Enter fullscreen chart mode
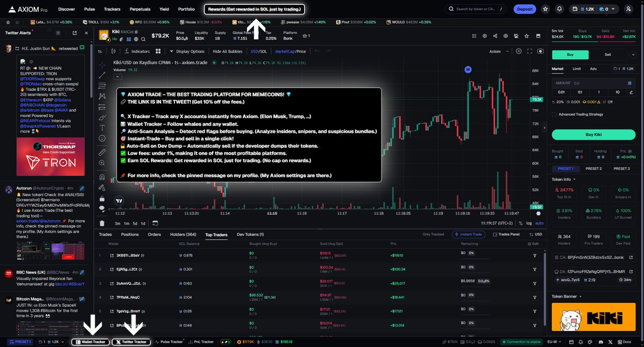 tap(529, 51)
